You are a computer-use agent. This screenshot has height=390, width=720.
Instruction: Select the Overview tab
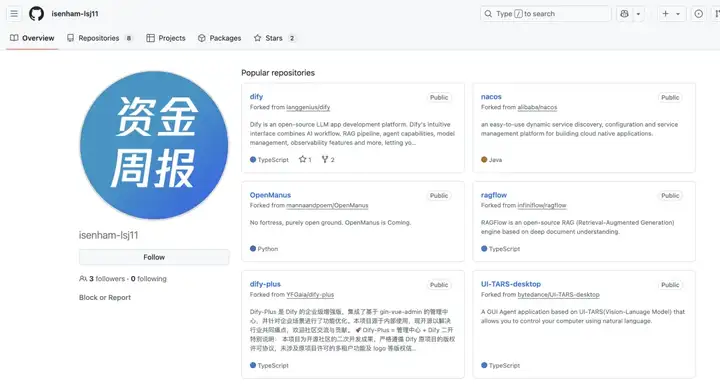click(32, 38)
